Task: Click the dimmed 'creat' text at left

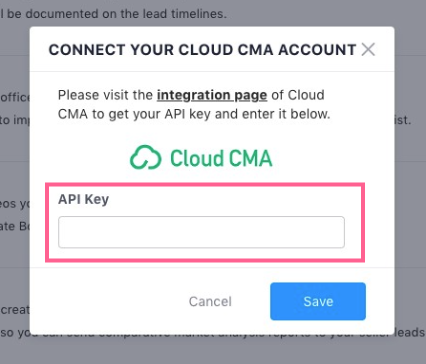Action: point(15,310)
